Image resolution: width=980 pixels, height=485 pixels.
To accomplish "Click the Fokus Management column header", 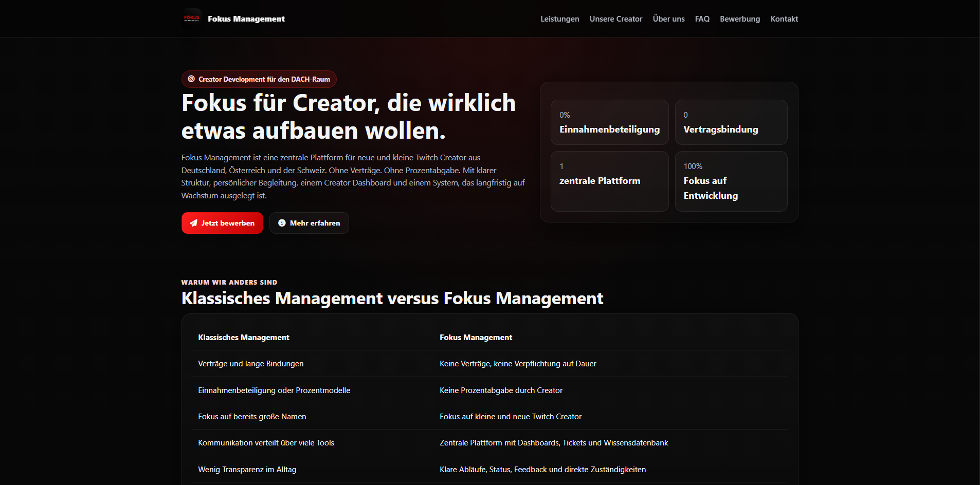I will [x=476, y=338].
